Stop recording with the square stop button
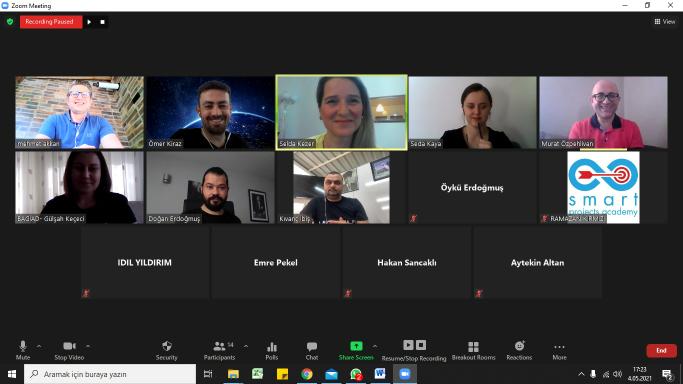The image size is (683, 384). coord(102,22)
